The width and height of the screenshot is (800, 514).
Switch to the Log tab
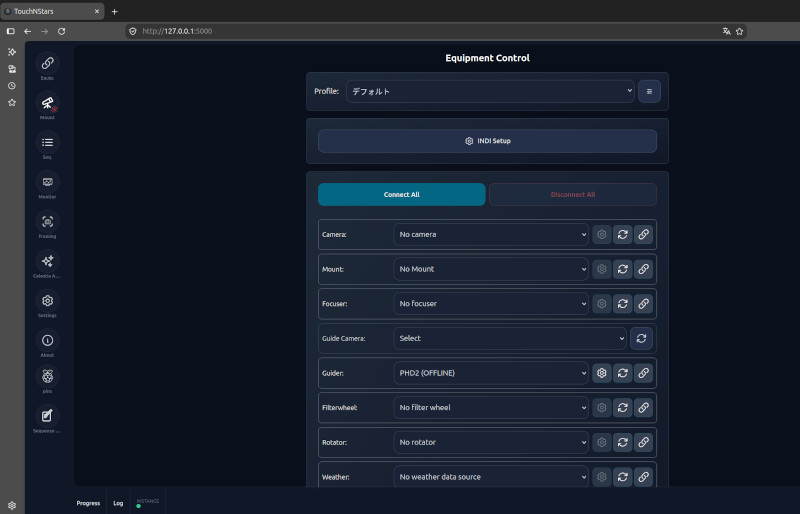pos(118,503)
